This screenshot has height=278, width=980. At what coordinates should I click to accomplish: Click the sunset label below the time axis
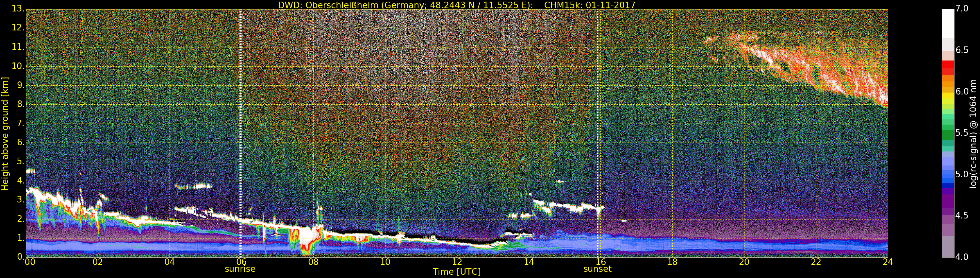(x=597, y=269)
